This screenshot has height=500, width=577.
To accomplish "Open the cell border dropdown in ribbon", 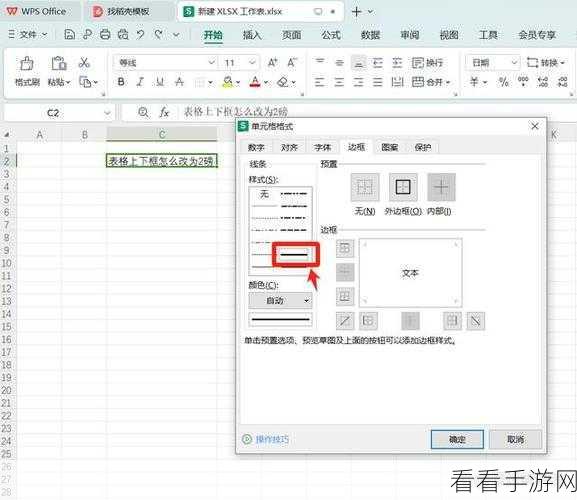I will [x=210, y=82].
